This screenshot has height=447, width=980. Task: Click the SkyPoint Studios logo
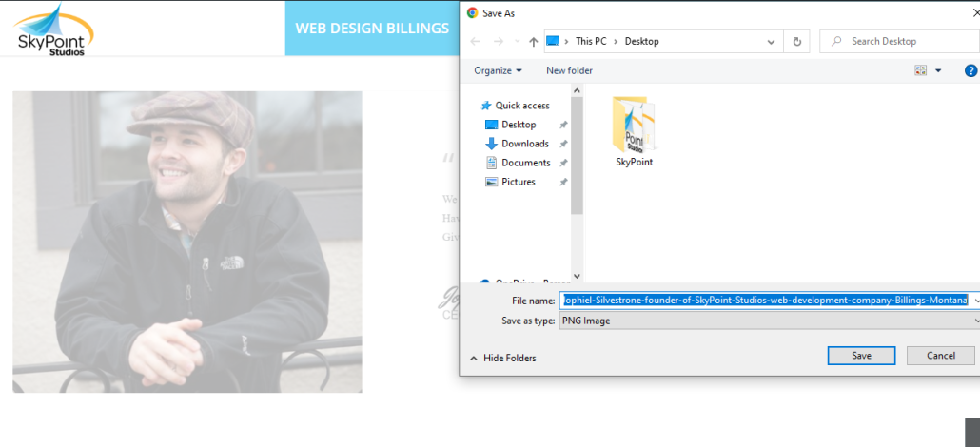click(x=53, y=29)
